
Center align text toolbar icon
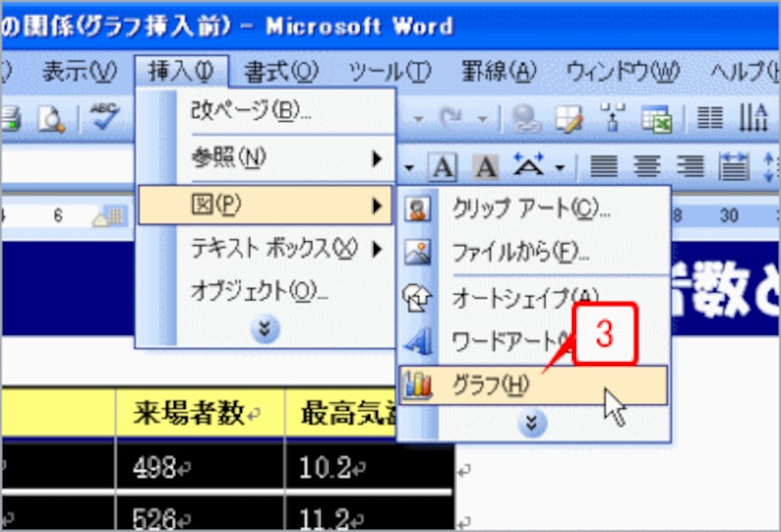pyautogui.click(x=646, y=166)
